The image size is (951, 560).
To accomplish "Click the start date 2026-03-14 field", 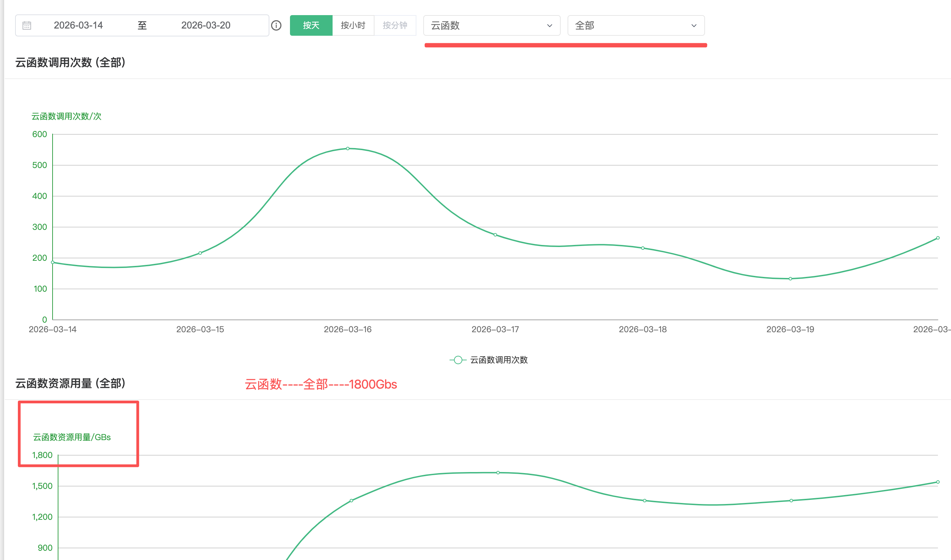I will (78, 25).
